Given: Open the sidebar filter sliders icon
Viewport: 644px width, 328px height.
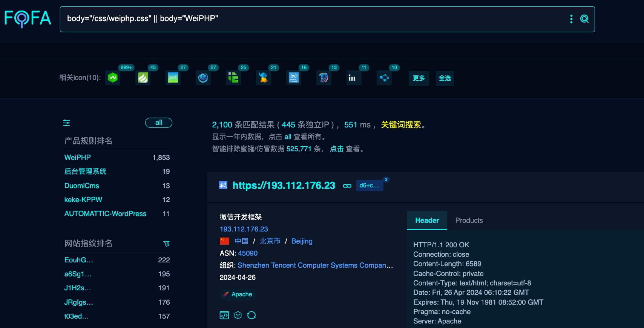Looking at the screenshot, I should tap(66, 123).
